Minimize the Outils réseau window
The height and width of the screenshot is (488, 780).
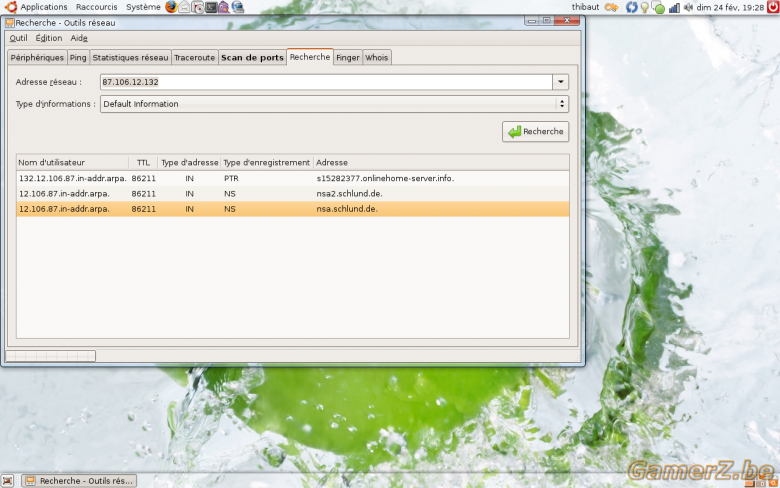(532, 20)
